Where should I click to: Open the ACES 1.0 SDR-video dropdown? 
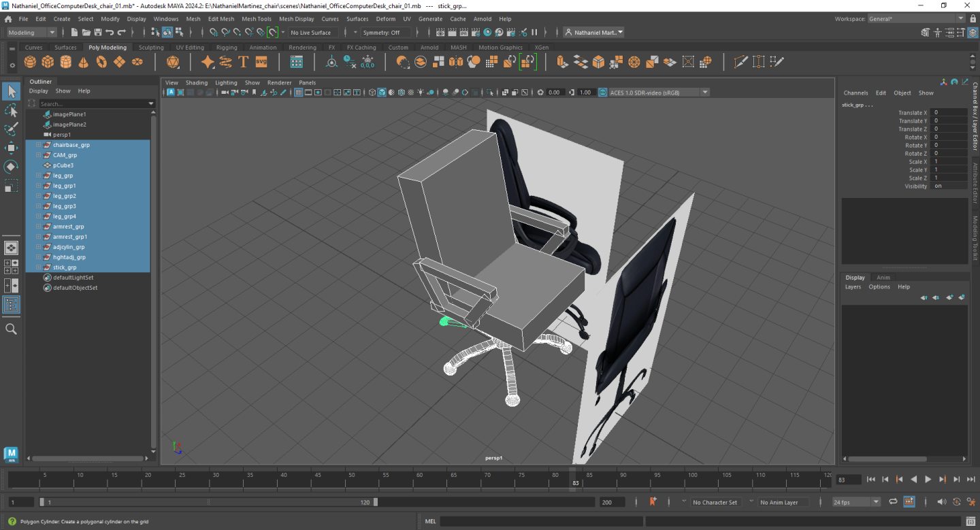point(659,93)
